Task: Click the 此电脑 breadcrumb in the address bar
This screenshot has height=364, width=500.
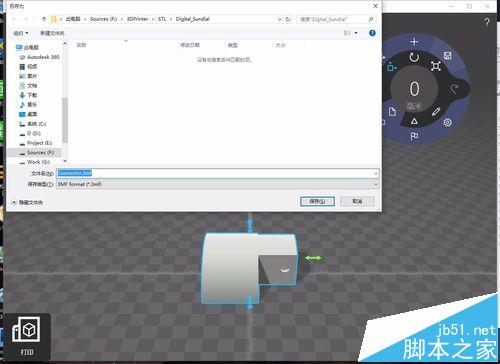Action: point(73,19)
